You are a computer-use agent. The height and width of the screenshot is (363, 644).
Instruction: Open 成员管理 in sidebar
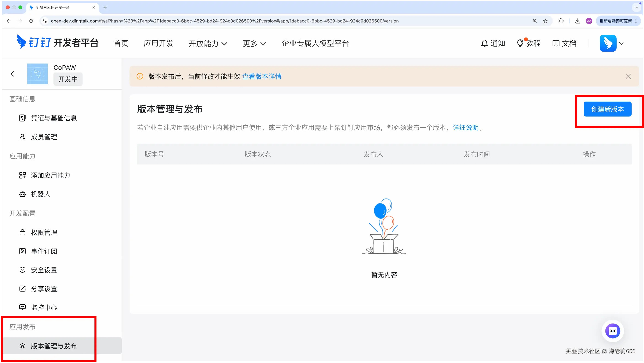click(x=44, y=137)
